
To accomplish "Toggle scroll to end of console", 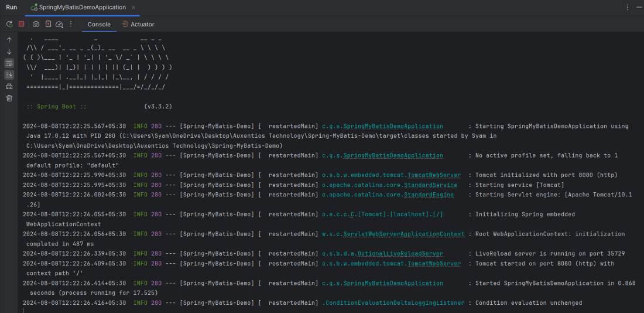I will [9, 75].
